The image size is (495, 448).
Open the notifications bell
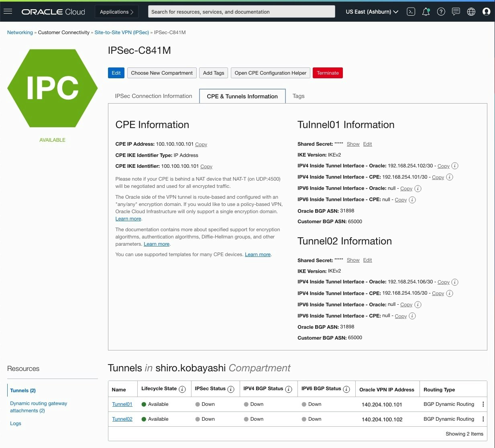[x=426, y=12]
